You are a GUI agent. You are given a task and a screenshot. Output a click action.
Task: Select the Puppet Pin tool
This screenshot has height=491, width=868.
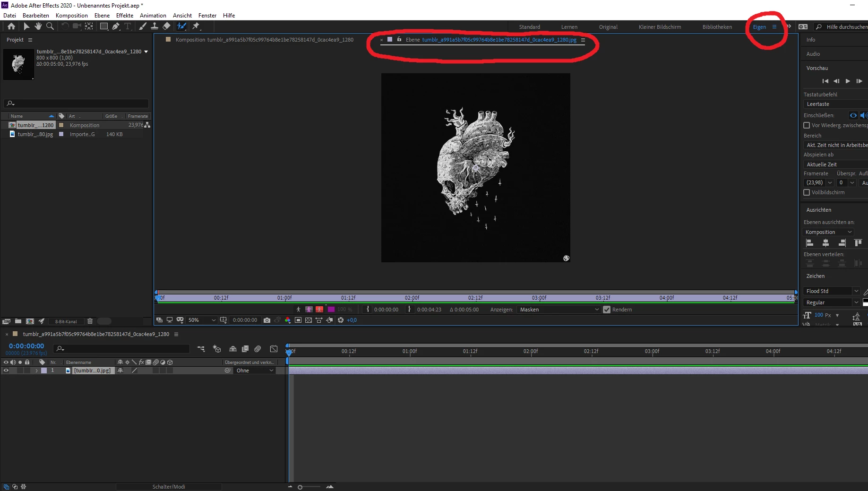click(196, 26)
